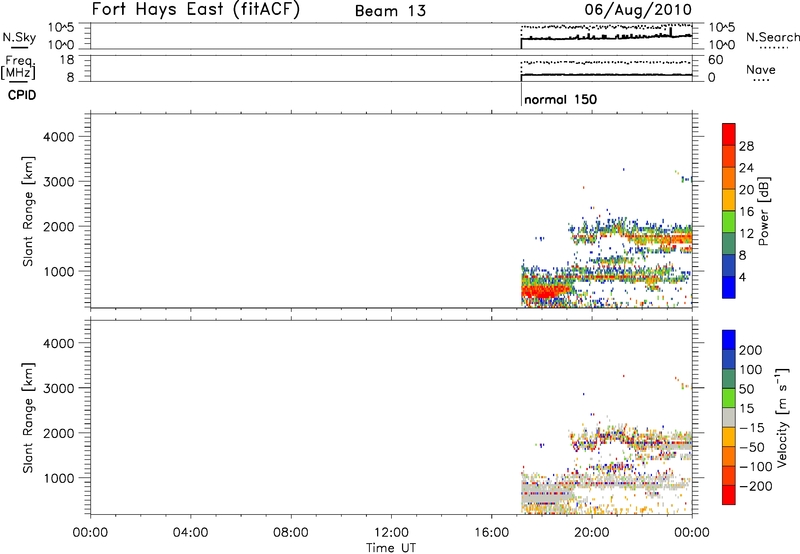Click the '18' frequency axis tick
This screenshot has height=554, width=800.
(x=67, y=60)
